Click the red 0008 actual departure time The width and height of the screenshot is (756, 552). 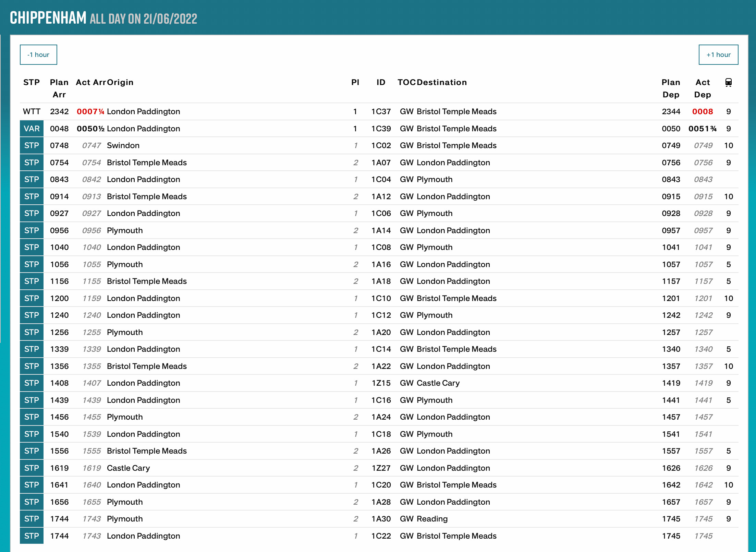(702, 111)
